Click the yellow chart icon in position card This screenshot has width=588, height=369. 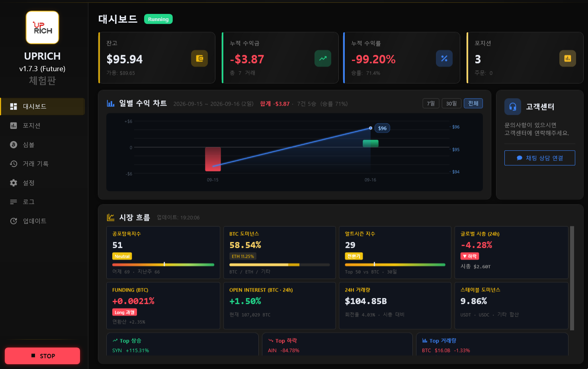(568, 58)
